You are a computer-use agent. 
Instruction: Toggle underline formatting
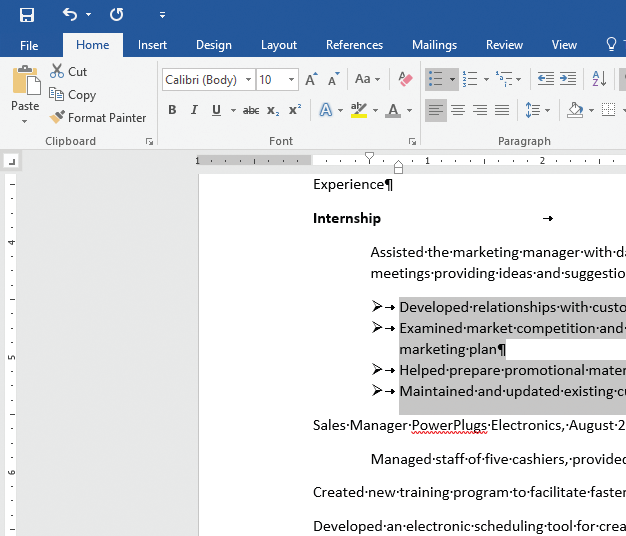click(216, 110)
